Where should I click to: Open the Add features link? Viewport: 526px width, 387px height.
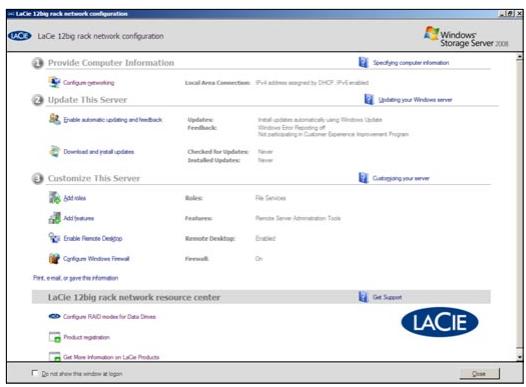(79, 218)
